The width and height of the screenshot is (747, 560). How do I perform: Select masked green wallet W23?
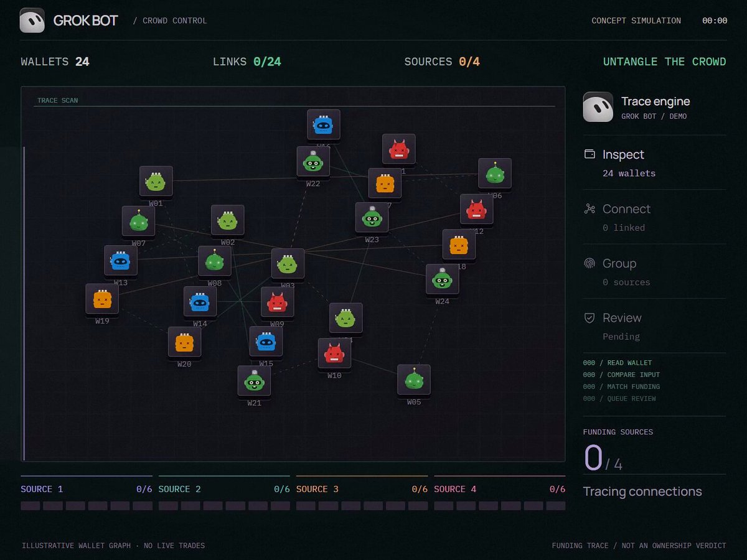click(372, 218)
